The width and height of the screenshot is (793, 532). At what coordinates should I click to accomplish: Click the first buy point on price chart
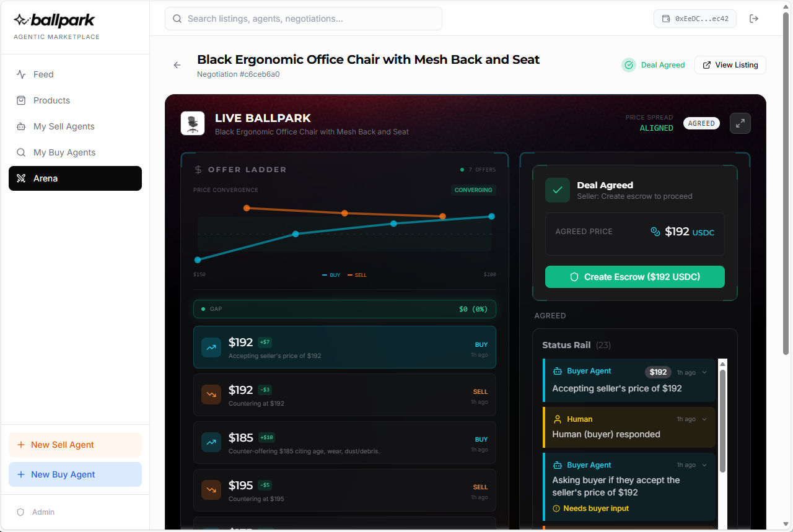pyautogui.click(x=198, y=260)
